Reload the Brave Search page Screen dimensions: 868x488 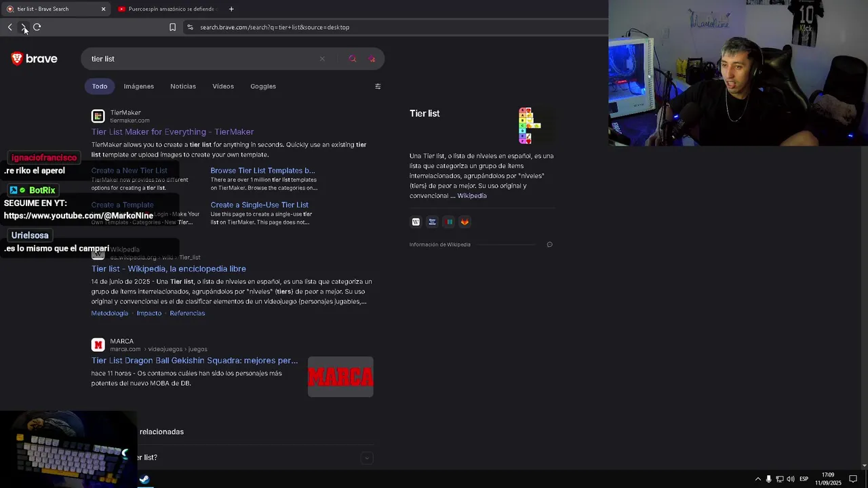(x=37, y=27)
